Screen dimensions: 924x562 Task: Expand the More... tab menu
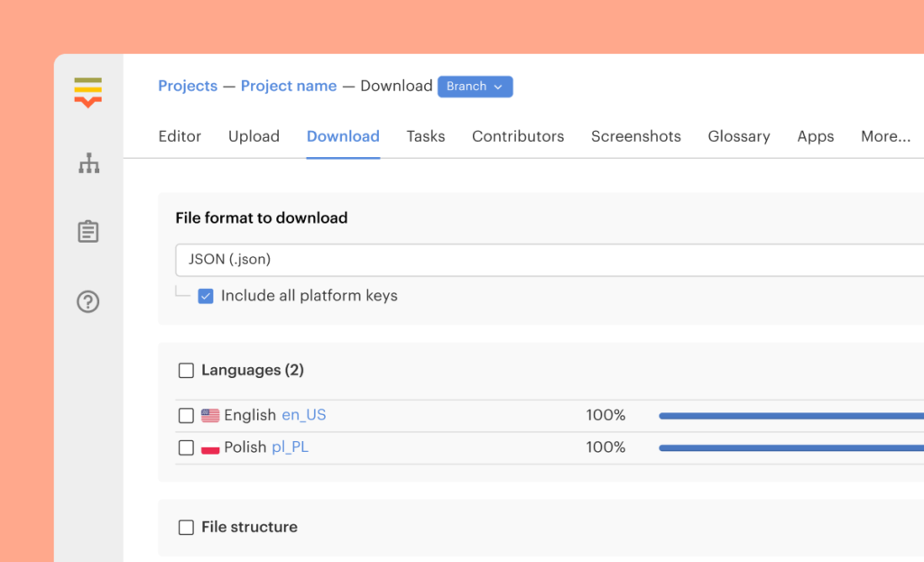coord(886,137)
